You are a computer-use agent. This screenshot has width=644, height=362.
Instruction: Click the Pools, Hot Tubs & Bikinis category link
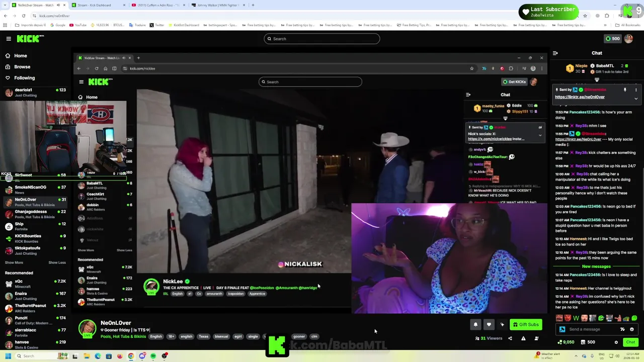point(123,336)
